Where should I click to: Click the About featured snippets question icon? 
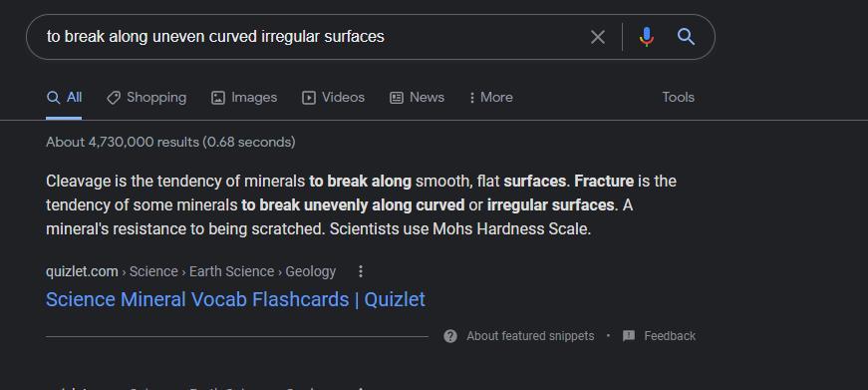pyautogui.click(x=450, y=336)
